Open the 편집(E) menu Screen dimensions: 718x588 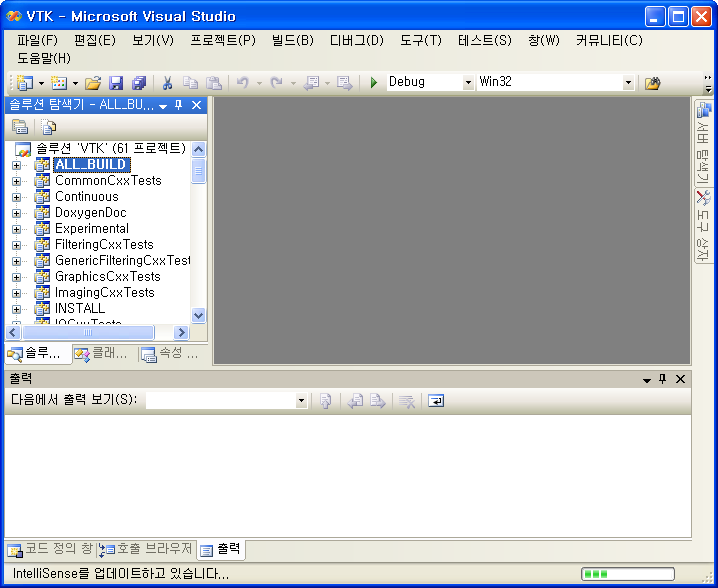pos(95,40)
